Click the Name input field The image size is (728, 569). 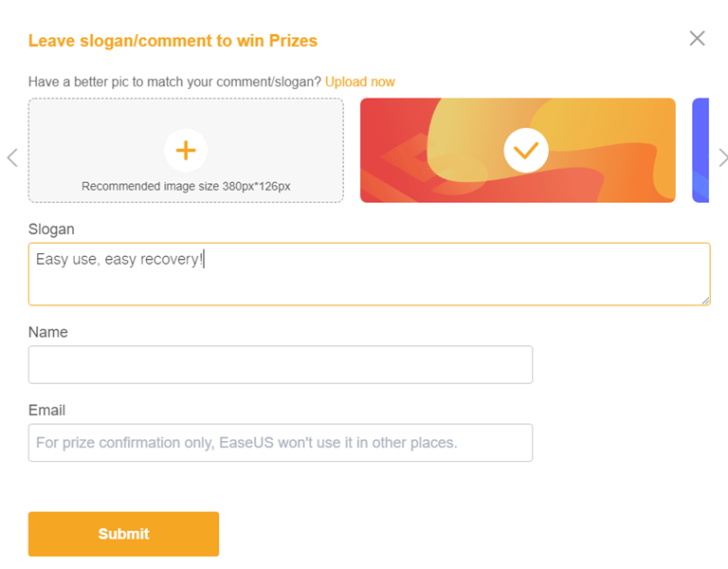pos(281,364)
